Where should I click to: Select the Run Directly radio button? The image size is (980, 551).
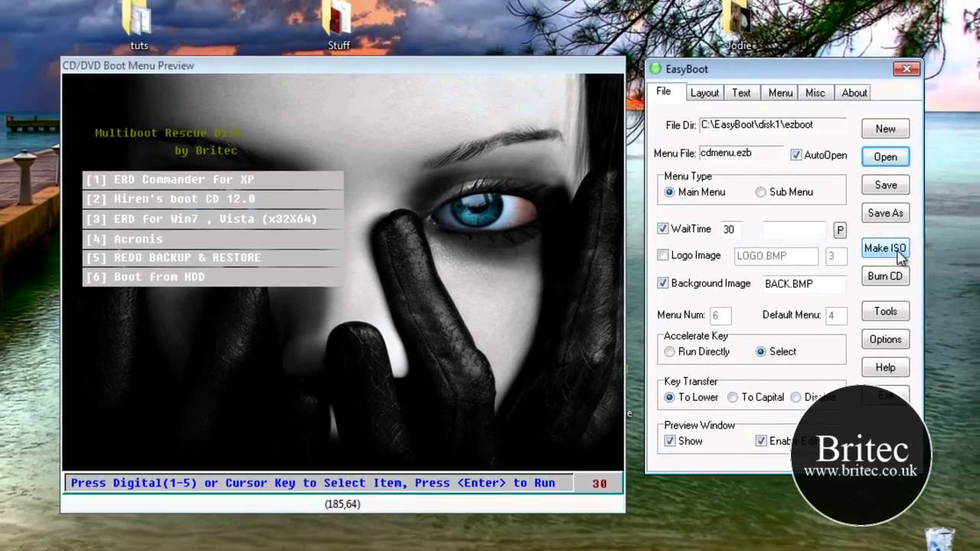pyautogui.click(x=670, y=352)
